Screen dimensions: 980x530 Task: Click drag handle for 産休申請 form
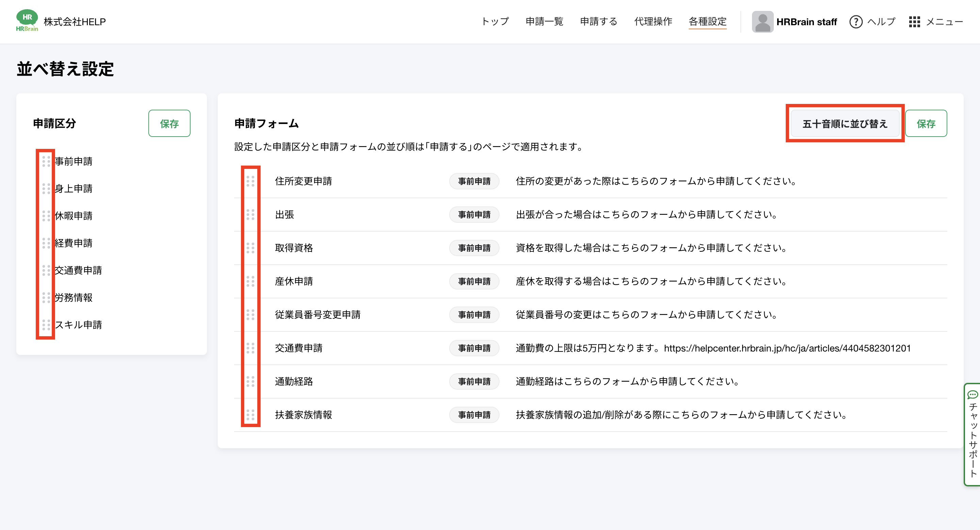pos(250,281)
